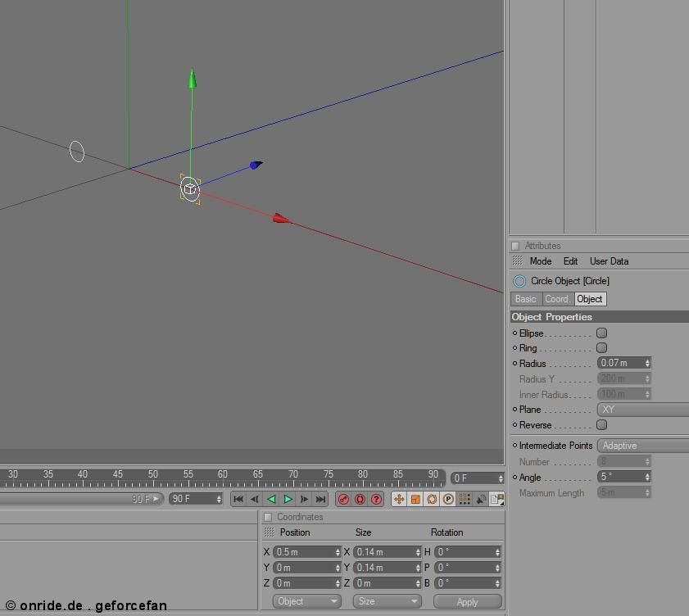Screen dimensions: 689x616
Task: Open the User Data menu
Action: pos(609,261)
